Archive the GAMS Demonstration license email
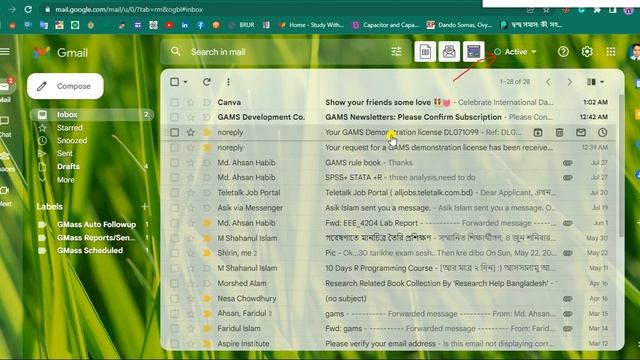The height and width of the screenshot is (360, 640). [538, 132]
